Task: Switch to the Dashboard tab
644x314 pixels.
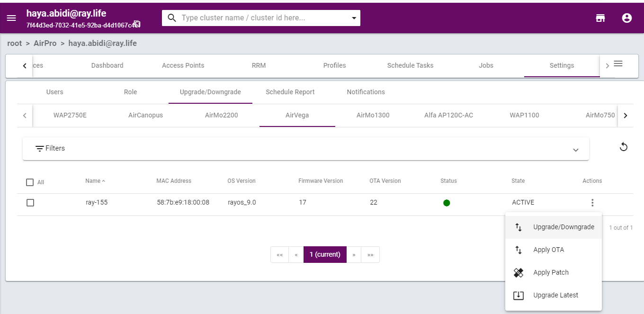Action: [107, 65]
